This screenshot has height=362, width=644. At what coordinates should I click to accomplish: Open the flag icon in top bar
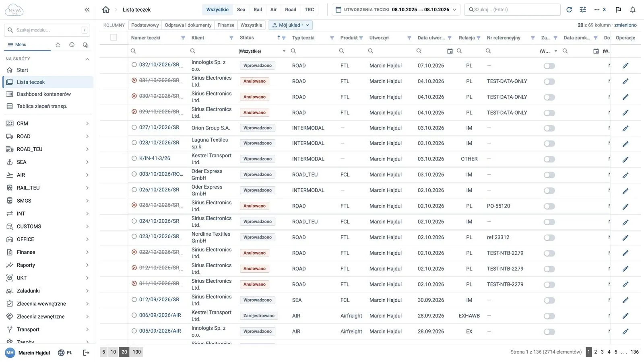[x=618, y=10]
